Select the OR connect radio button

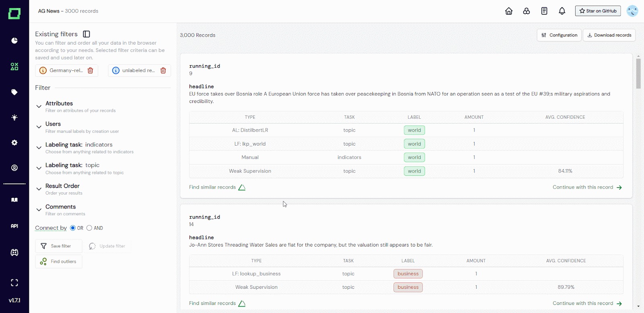pos(73,228)
